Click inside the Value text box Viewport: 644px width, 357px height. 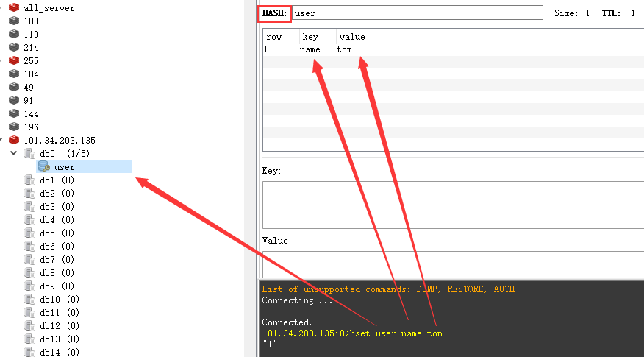click(x=452, y=264)
